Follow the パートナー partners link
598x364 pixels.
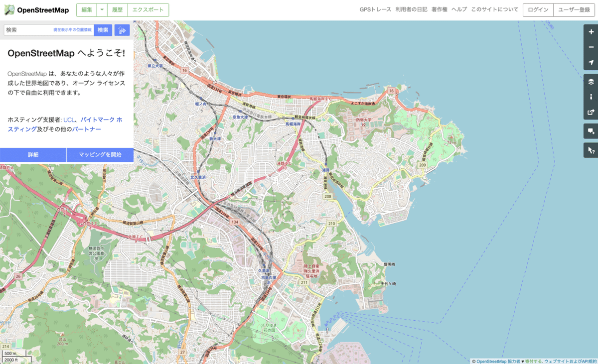[87, 129]
